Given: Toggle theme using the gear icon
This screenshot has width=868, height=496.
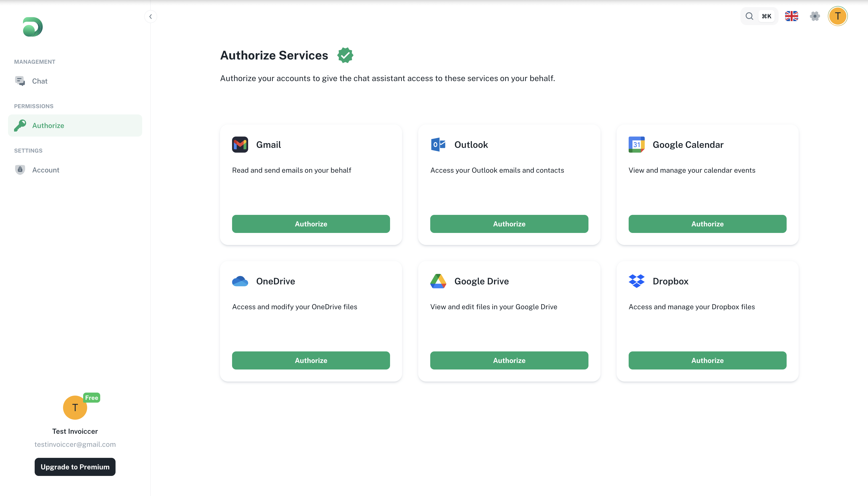Looking at the screenshot, I should click(815, 16).
